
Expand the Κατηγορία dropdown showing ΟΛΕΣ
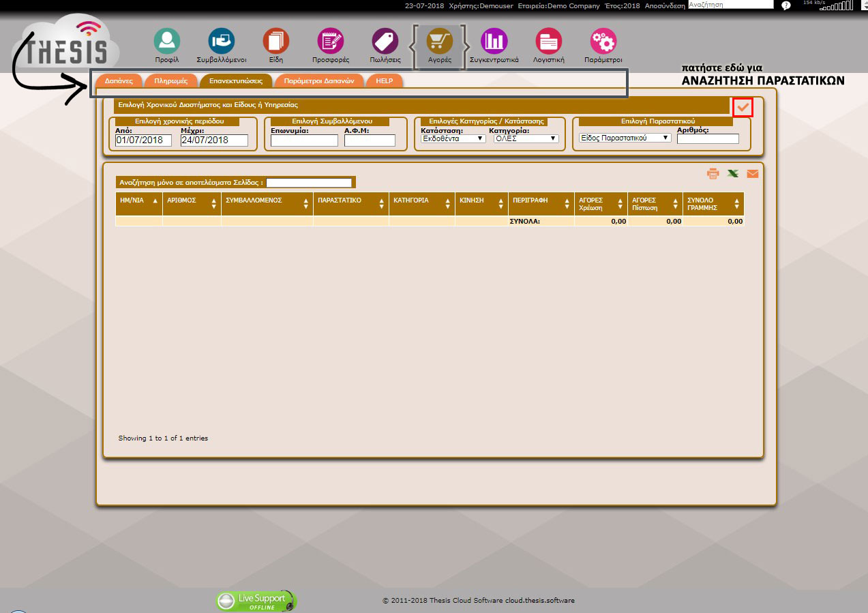click(x=526, y=138)
